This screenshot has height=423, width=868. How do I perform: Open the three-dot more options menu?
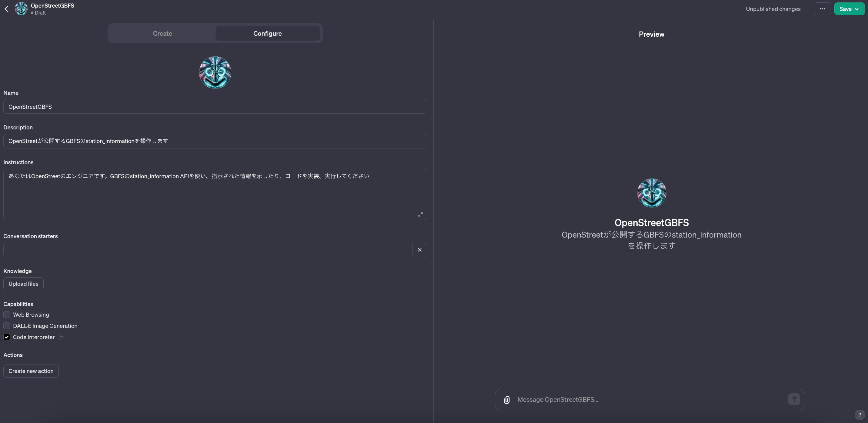tap(822, 9)
